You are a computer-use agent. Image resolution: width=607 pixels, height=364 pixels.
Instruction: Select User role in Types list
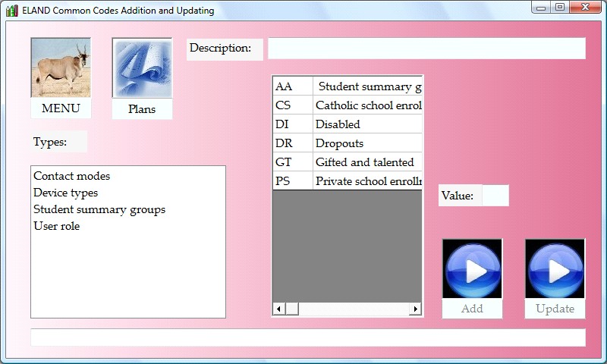click(56, 226)
